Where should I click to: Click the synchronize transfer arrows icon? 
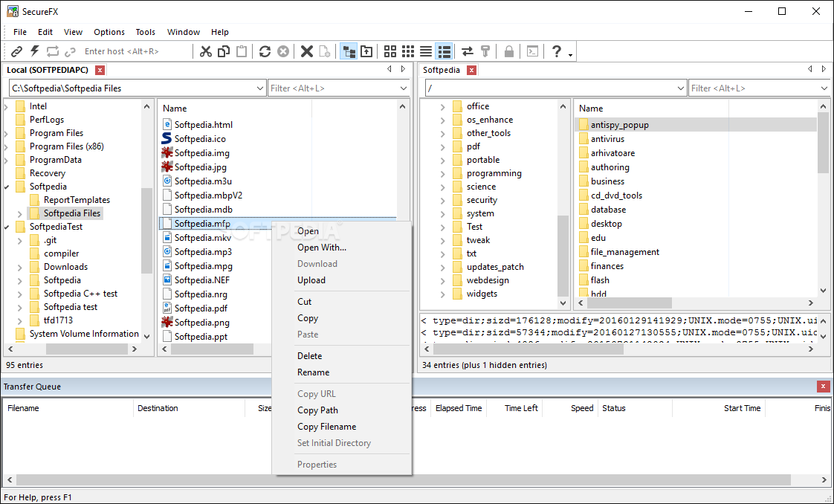(x=467, y=51)
